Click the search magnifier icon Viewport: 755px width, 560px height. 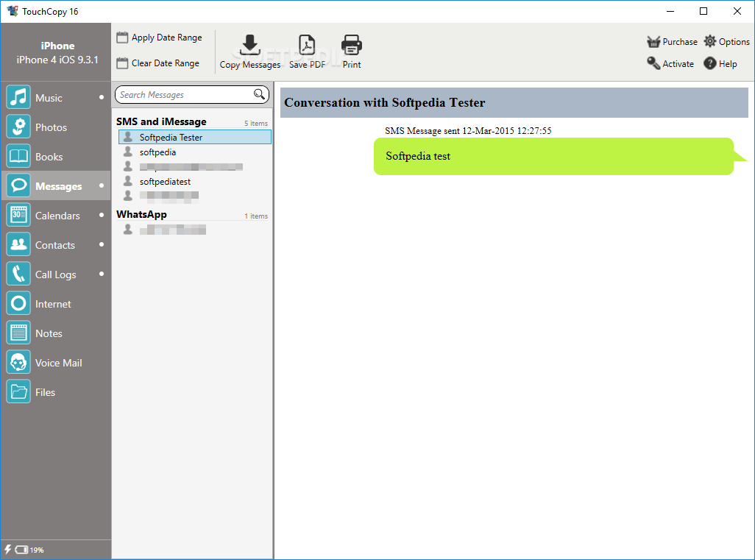pos(259,94)
